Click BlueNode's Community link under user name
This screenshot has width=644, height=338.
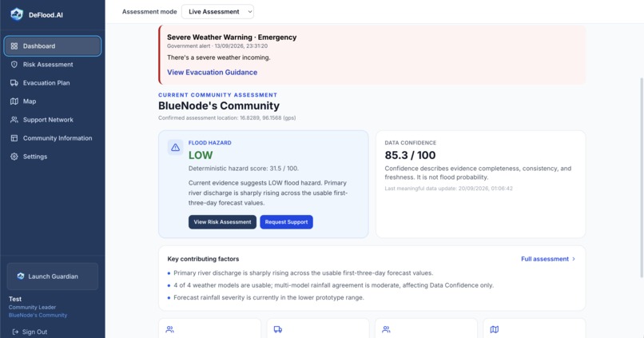click(38, 315)
